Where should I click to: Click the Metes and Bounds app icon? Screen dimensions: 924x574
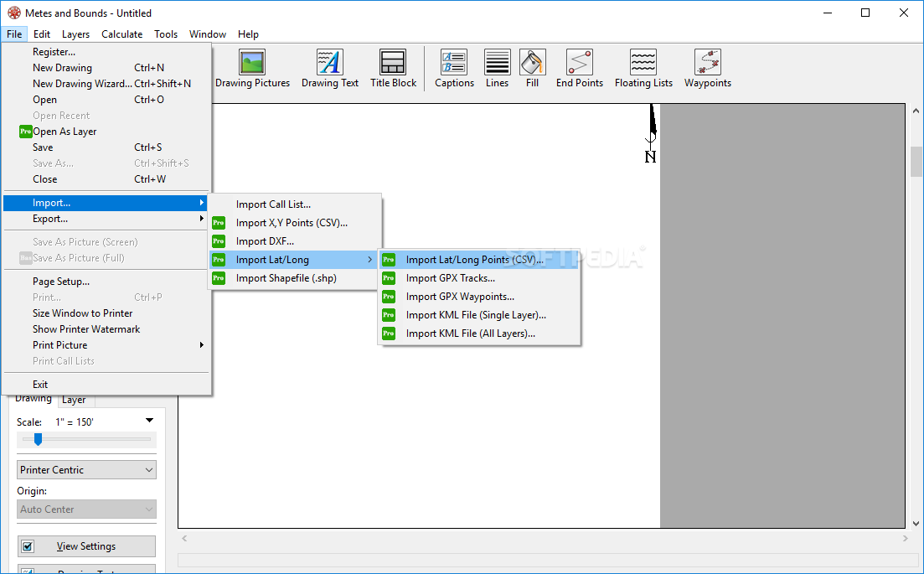tap(13, 13)
